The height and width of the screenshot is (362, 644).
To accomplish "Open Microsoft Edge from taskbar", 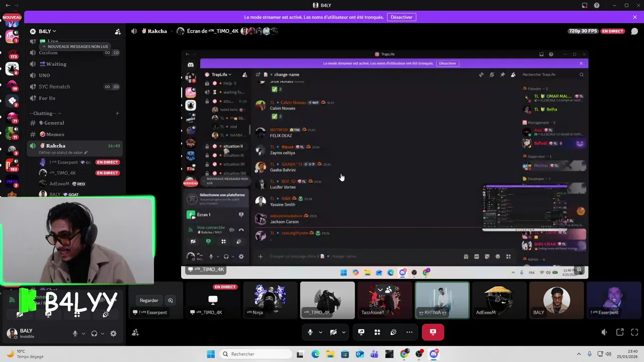I will 315,354.
